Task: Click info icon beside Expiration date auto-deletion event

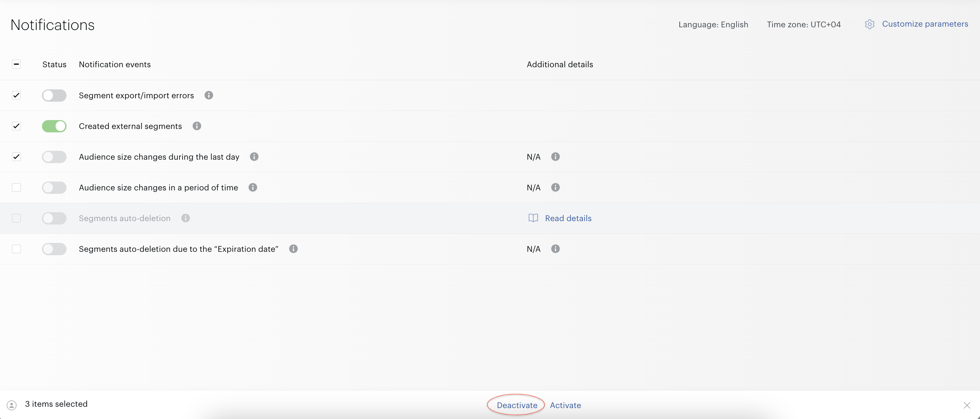Action: 293,249
